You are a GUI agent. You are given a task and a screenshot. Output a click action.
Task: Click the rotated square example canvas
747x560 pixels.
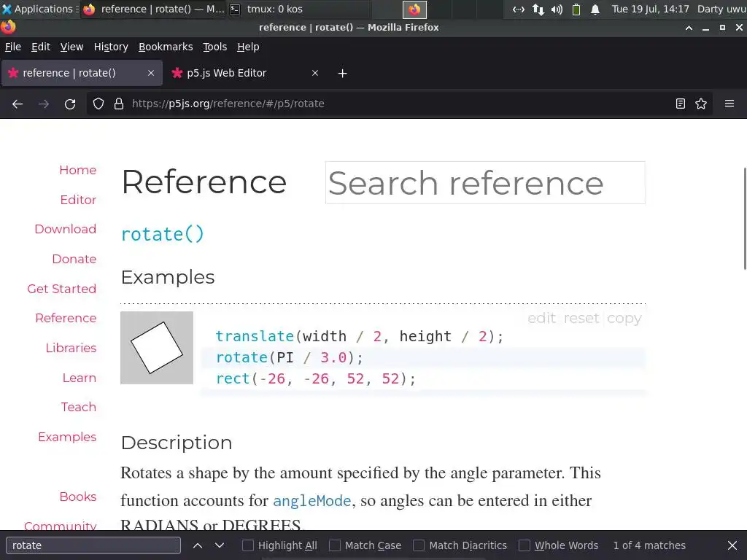[157, 348]
